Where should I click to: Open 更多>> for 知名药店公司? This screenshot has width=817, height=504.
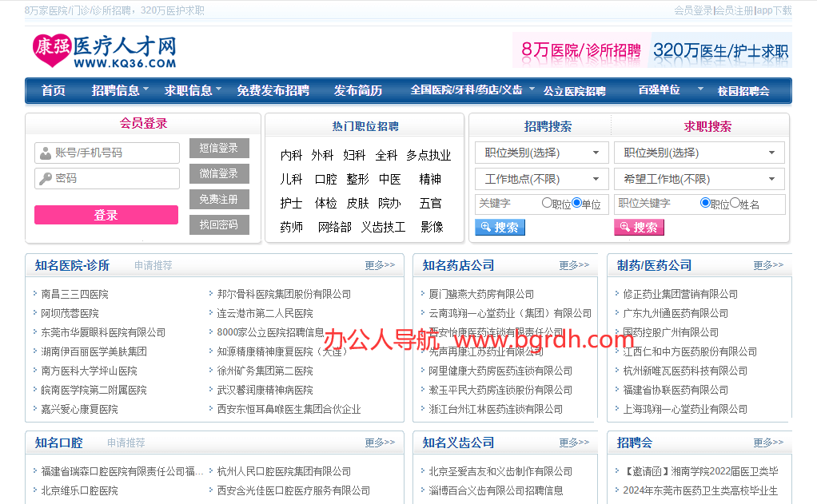[574, 265]
